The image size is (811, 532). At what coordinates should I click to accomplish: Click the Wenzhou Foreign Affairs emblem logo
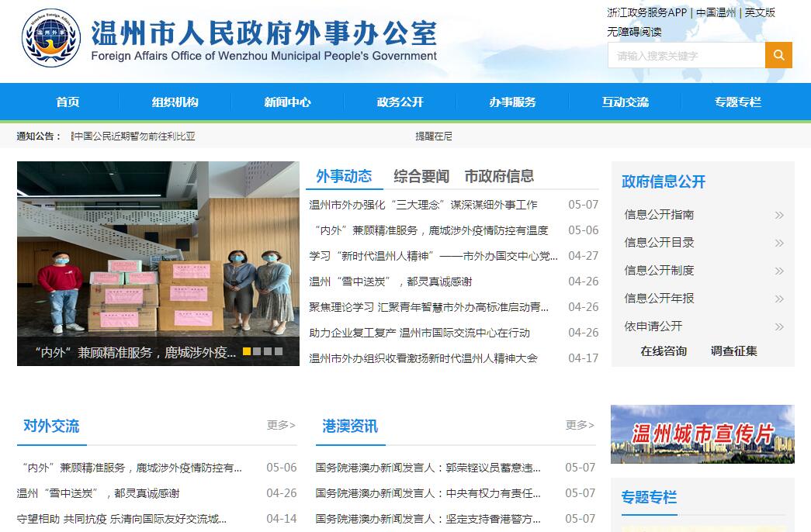pos(51,38)
